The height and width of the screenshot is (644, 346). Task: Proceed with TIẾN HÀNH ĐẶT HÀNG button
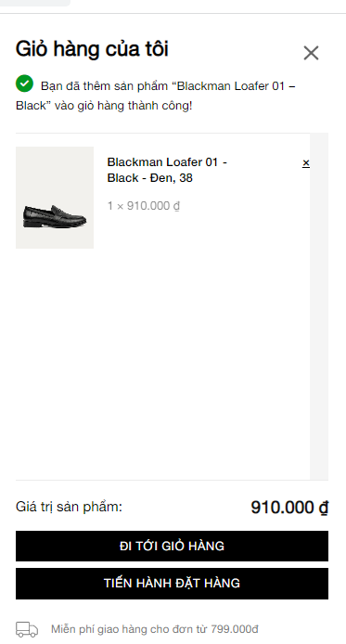(172, 583)
